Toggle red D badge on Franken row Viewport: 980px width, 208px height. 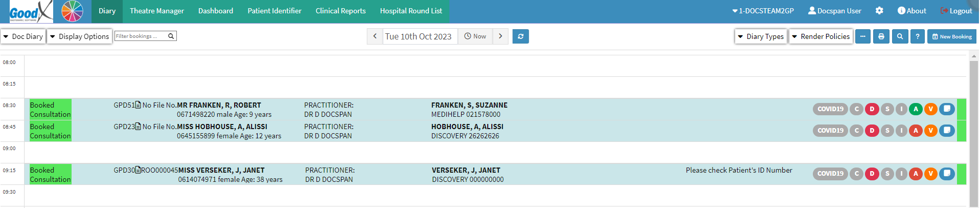(x=872, y=109)
